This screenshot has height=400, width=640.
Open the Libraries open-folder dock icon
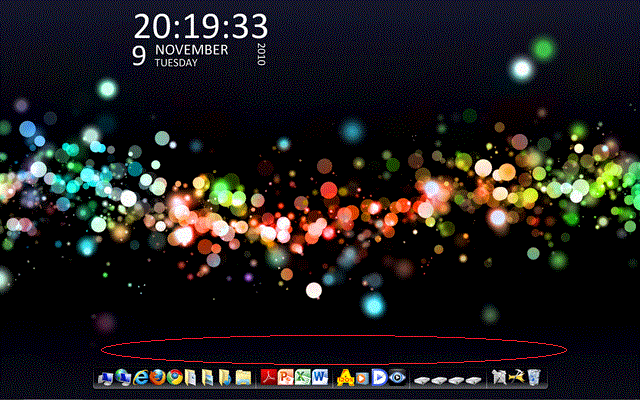[x=243, y=378]
